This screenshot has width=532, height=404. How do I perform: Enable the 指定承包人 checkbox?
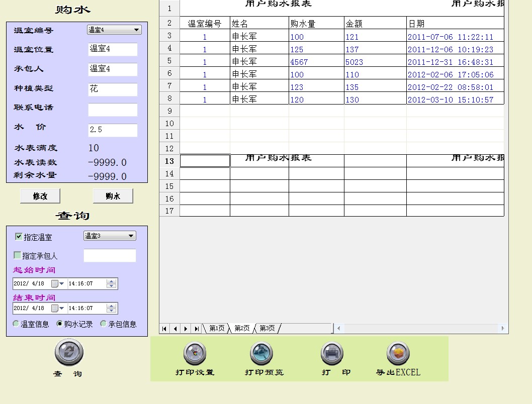coord(18,255)
